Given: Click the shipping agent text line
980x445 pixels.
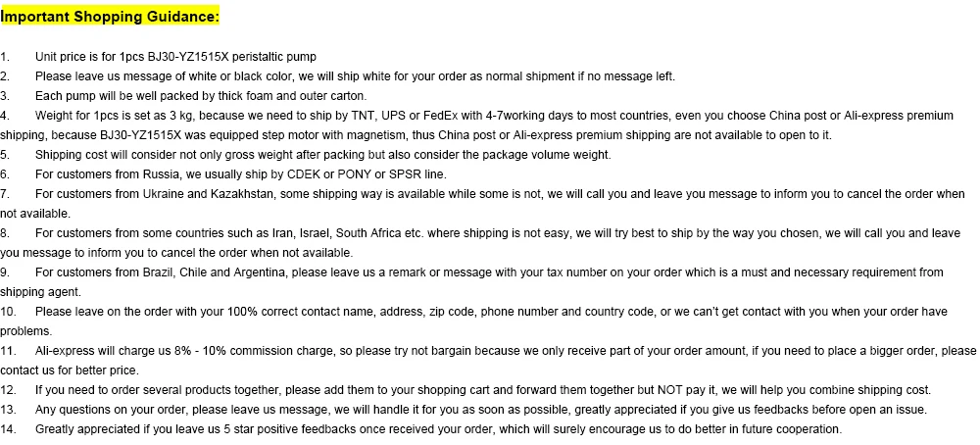Looking at the screenshot, I should click(x=40, y=292).
